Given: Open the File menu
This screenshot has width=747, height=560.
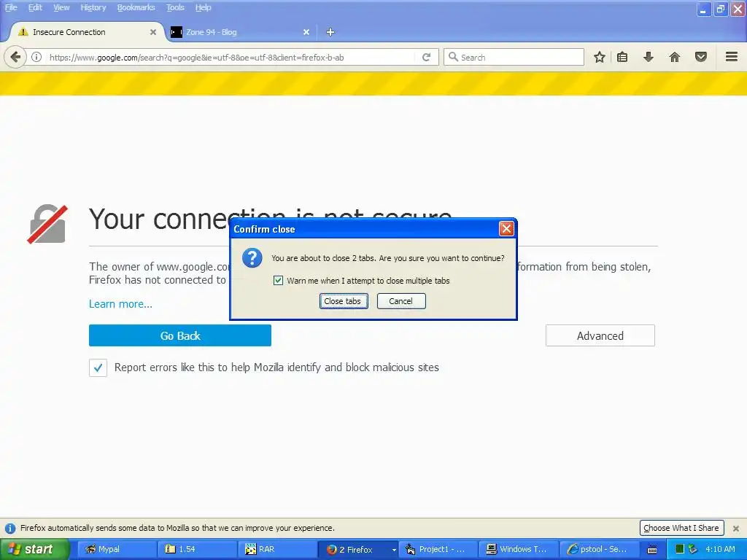Looking at the screenshot, I should click(11, 7).
